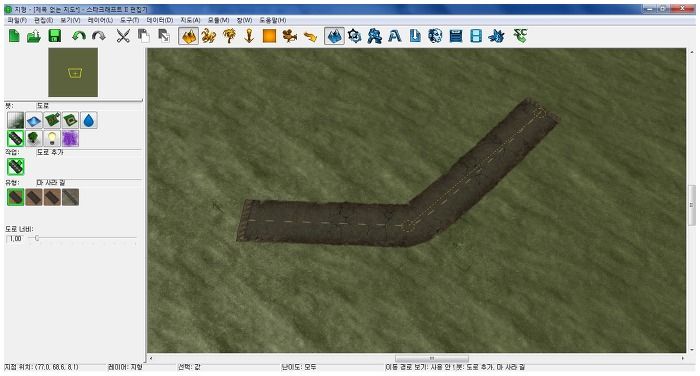This screenshot has height=376, width=700.
Task: Open the 편집(E) edit menu
Action: 43,20
